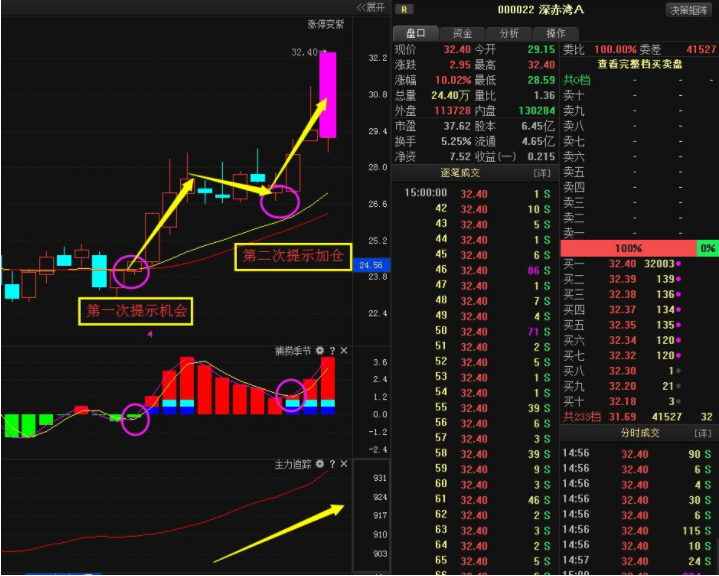The height and width of the screenshot is (576, 719).
Task: Click the red 100% buy ratio bar
Action: click(x=628, y=248)
